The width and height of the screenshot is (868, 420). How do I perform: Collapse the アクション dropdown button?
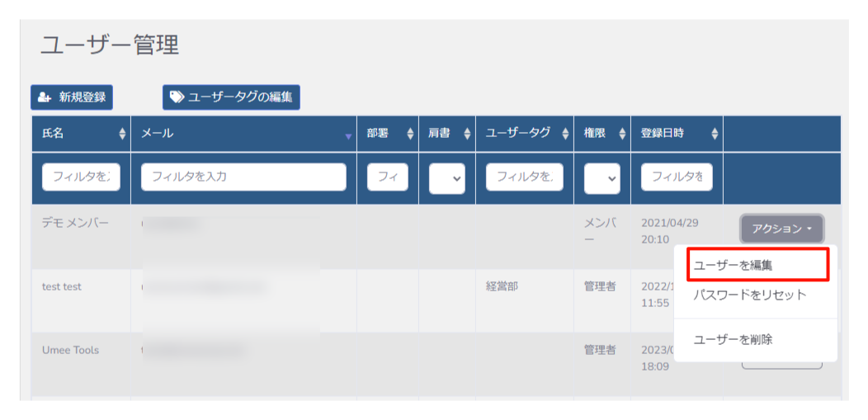781,229
